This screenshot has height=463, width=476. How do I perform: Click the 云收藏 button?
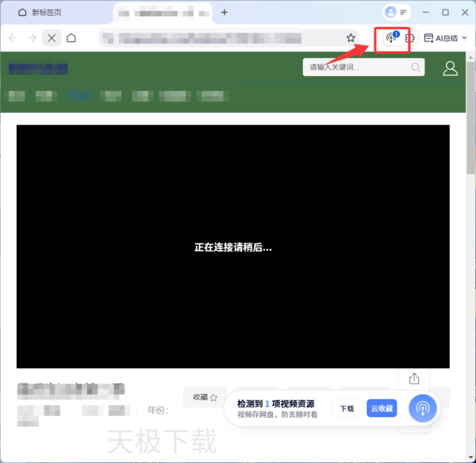[x=382, y=408]
